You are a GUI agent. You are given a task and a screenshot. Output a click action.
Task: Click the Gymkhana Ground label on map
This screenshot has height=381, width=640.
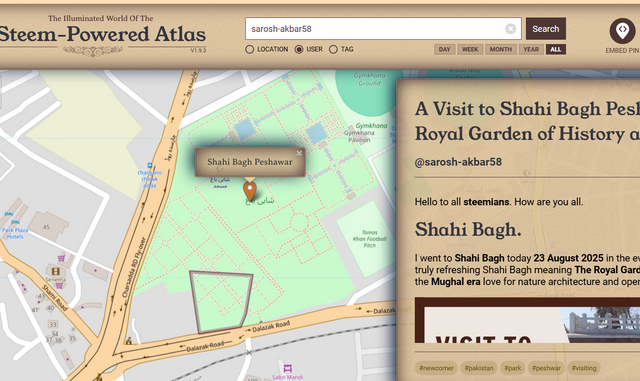369,79
